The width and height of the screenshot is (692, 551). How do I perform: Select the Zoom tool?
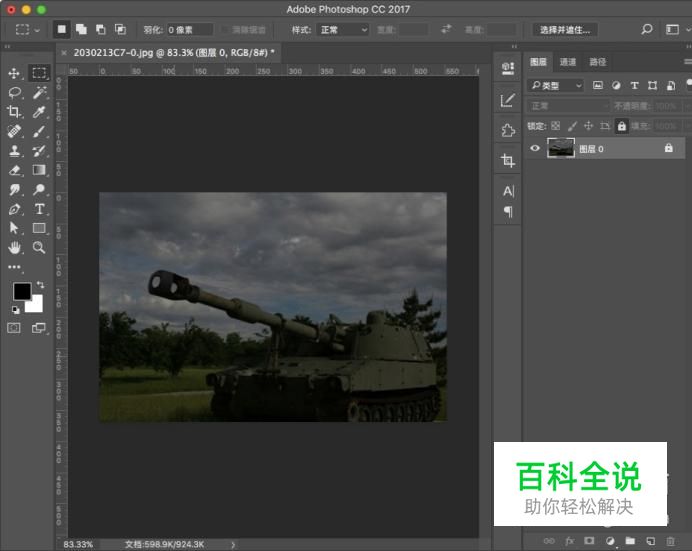pyautogui.click(x=39, y=247)
